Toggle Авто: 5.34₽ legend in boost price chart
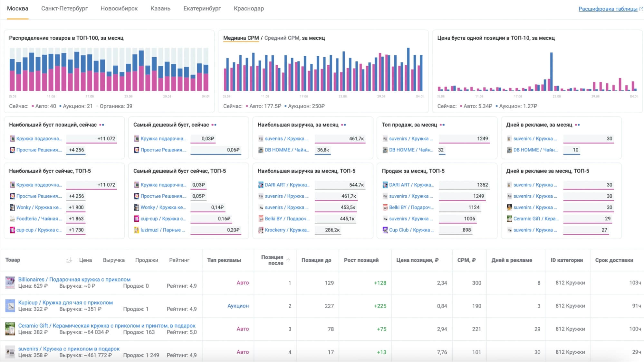Image resolution: width=644 pixels, height=362 pixels. click(x=476, y=106)
